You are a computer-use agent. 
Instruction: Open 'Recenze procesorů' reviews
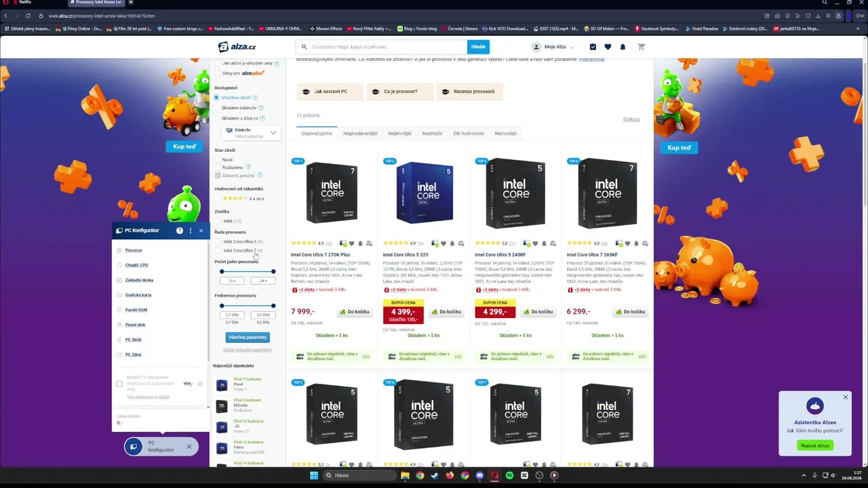(x=469, y=91)
